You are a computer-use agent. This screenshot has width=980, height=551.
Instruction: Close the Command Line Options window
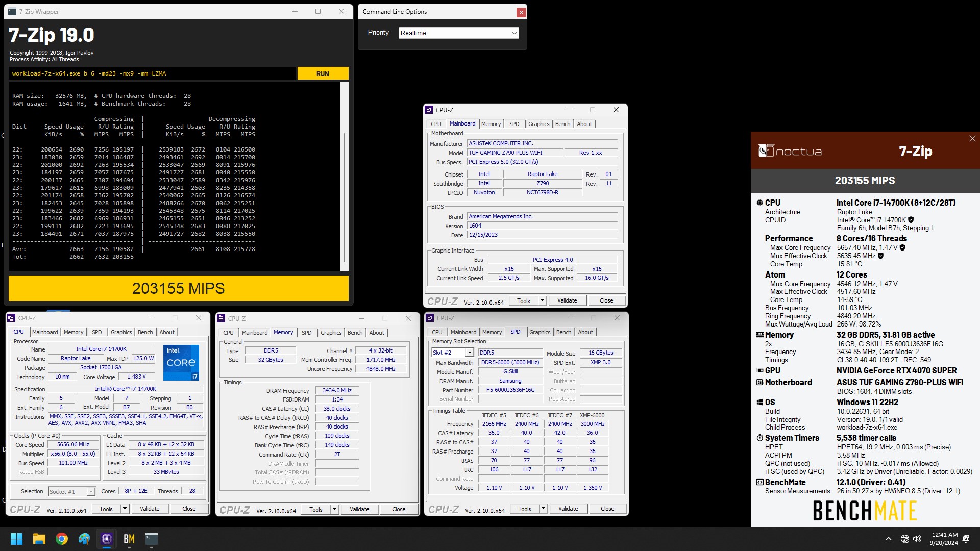(x=521, y=12)
